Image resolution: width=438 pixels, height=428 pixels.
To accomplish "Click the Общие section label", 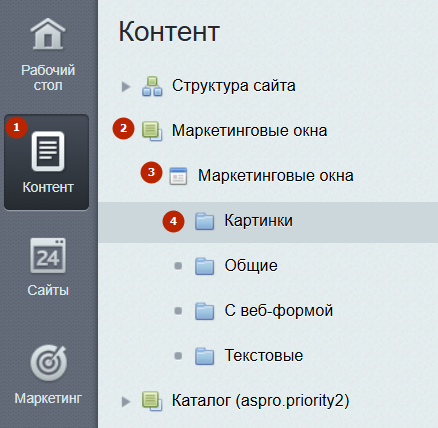I will [251, 266].
